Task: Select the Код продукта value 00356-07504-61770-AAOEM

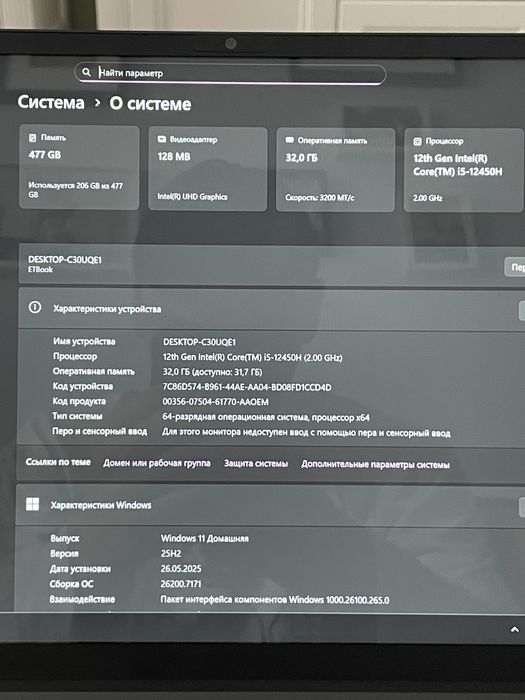Action: click(215, 402)
